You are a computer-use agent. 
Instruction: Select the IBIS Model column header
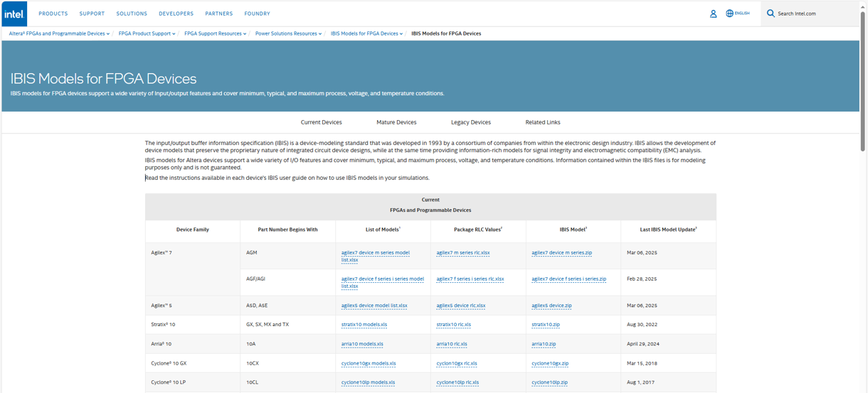(x=573, y=230)
